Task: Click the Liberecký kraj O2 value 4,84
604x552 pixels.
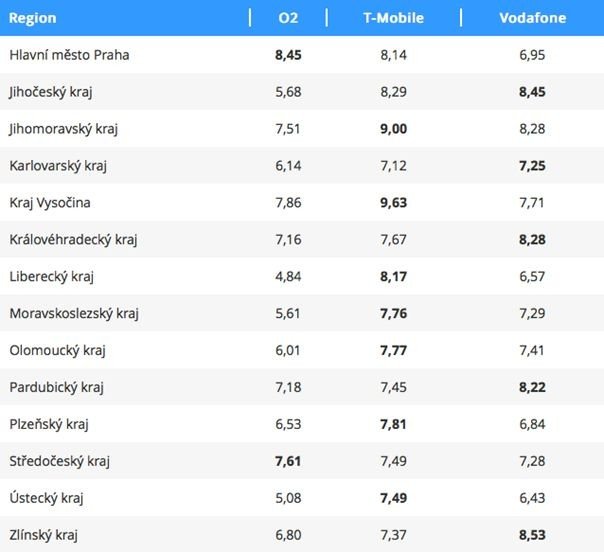Action: coord(288,277)
